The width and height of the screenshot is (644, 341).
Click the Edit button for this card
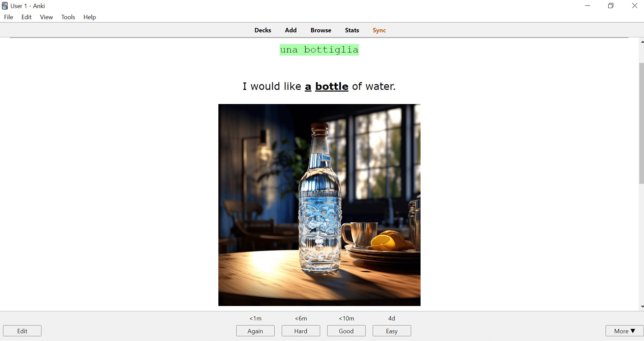coord(22,331)
